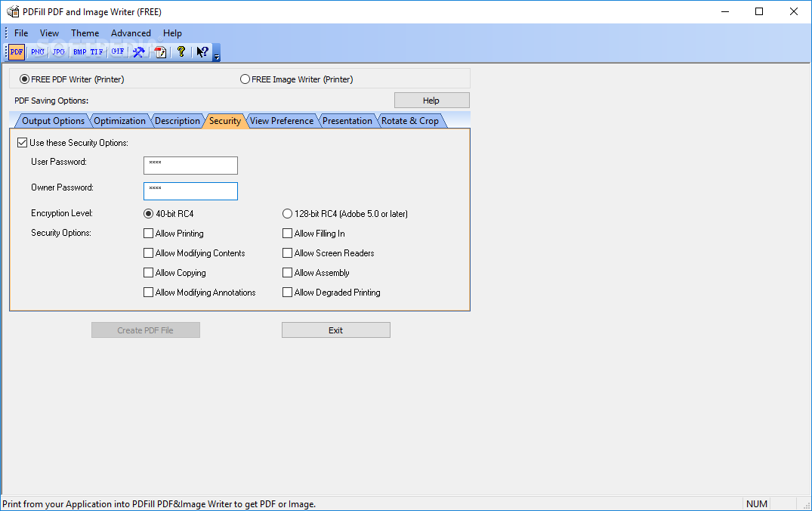Minimize the PDFill window
This screenshot has width=812, height=511.
pyautogui.click(x=725, y=11)
